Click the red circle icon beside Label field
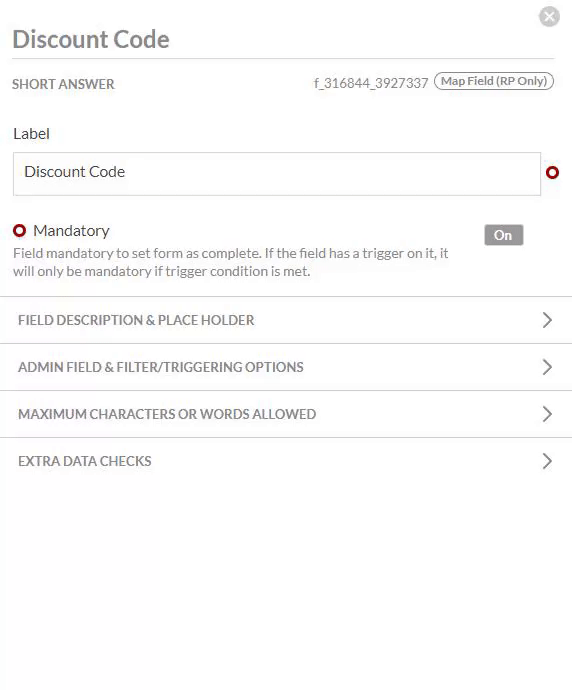Image resolution: width=572 pixels, height=690 pixels. (552, 172)
